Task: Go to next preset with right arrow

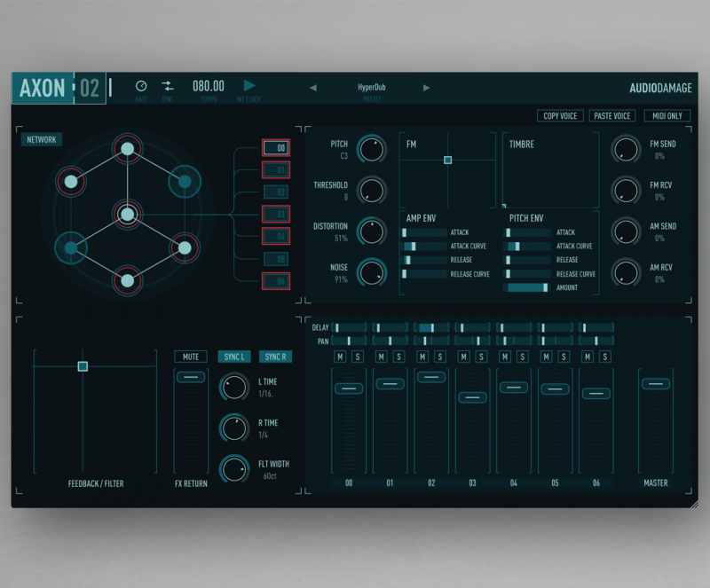Action: 426,88
